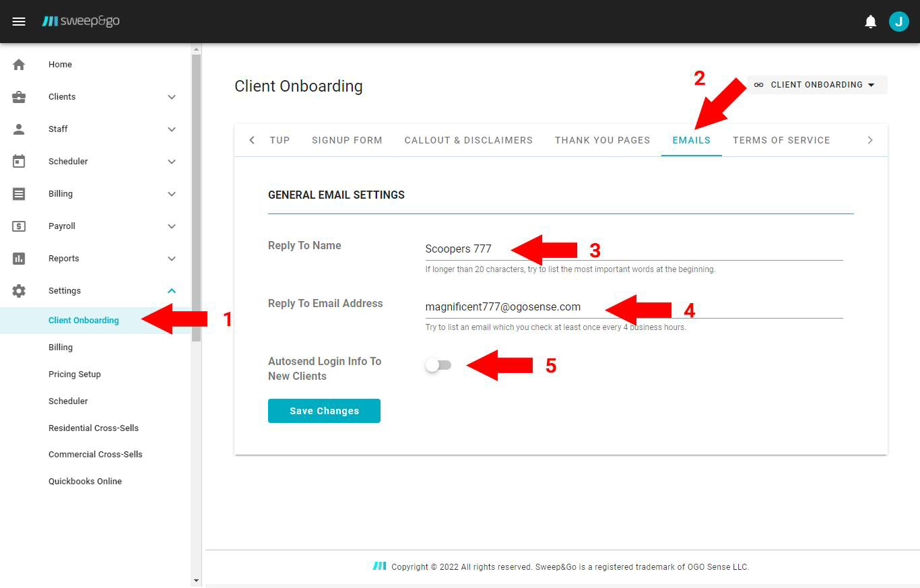Open the hamburger navigation menu

(19, 21)
